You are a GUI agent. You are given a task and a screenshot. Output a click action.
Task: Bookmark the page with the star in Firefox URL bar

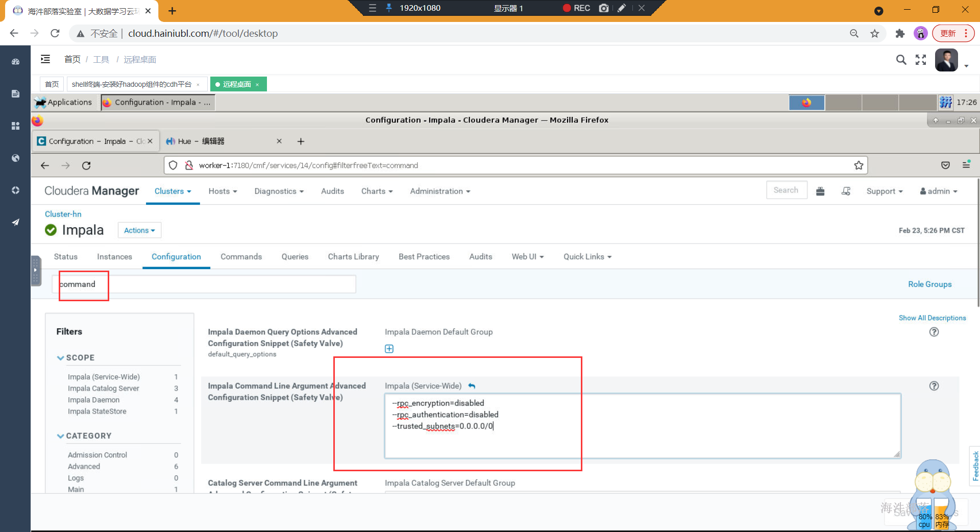[859, 165]
